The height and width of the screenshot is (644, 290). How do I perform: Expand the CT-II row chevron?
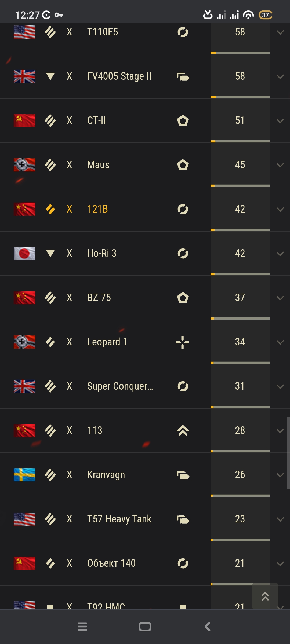coord(280,121)
